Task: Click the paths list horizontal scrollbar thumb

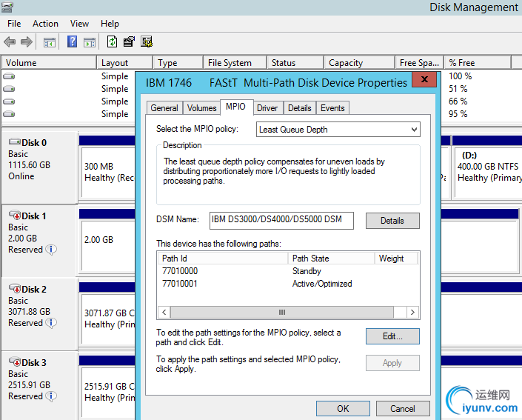Action: pyautogui.click(x=282, y=313)
